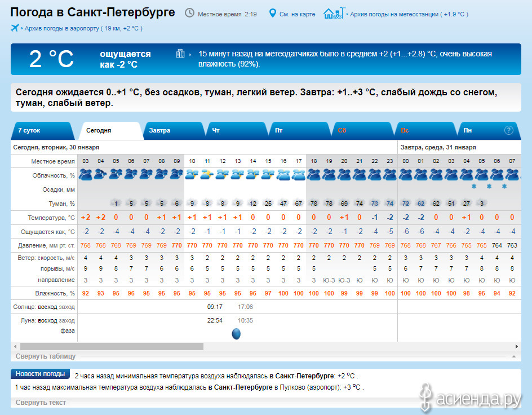Switch to the Вс tab
This screenshot has height=415, width=532.
[426, 131]
